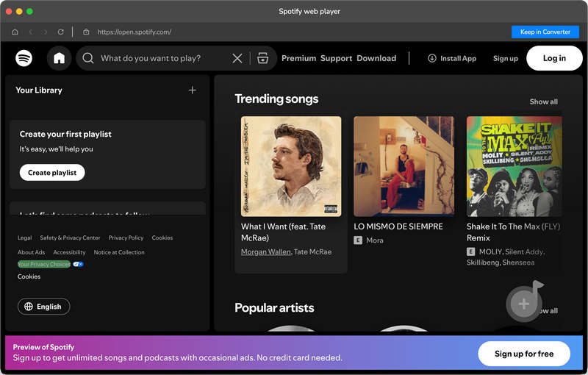This screenshot has height=375, width=588.
Task: Click the Preview of Spotify banner text
Action: [43, 347]
